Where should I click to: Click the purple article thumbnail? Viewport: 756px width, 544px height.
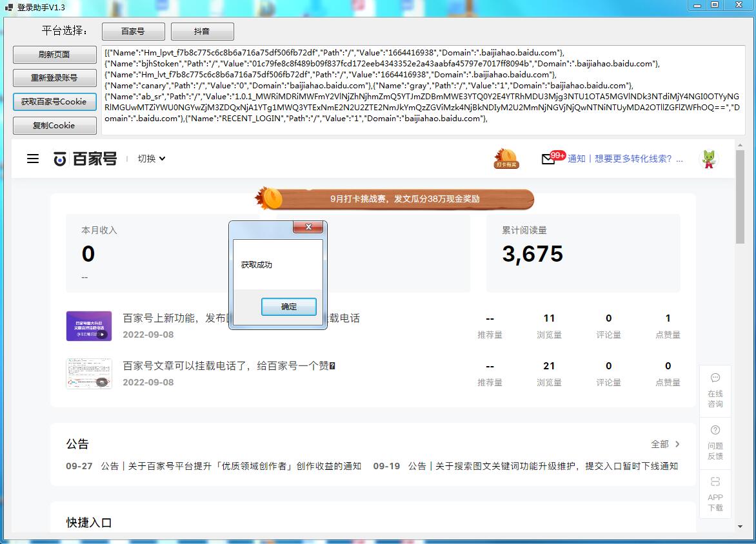[x=89, y=326]
